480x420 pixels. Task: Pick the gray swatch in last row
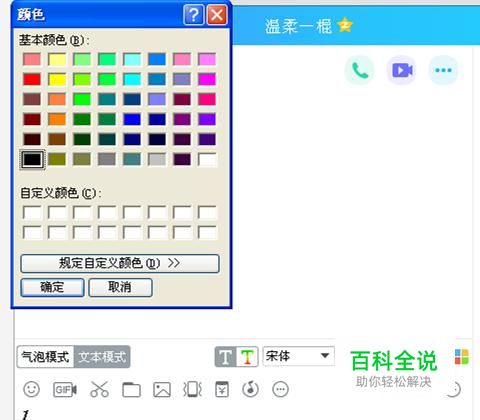click(107, 159)
